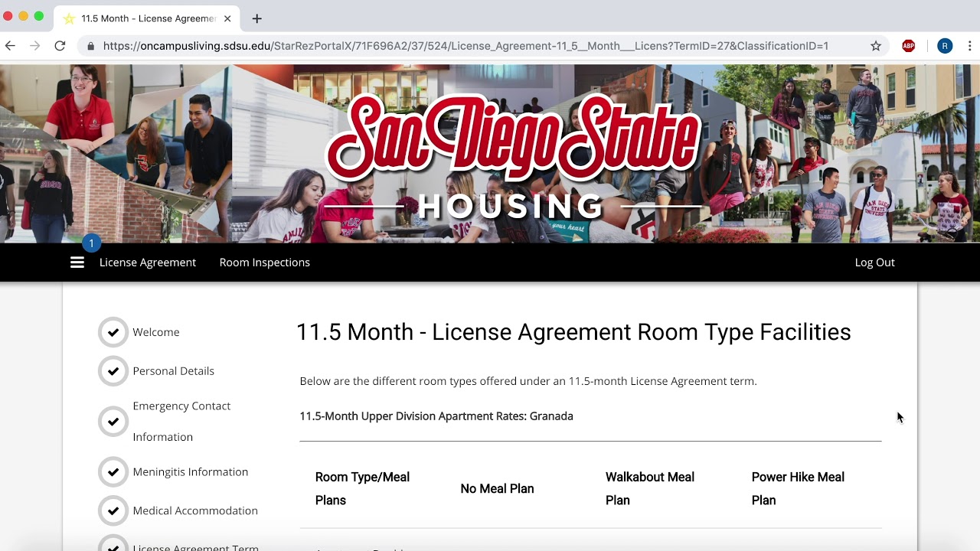Image resolution: width=980 pixels, height=551 pixels.
Task: Click the Meningitis Information step checkmark
Action: pos(113,472)
